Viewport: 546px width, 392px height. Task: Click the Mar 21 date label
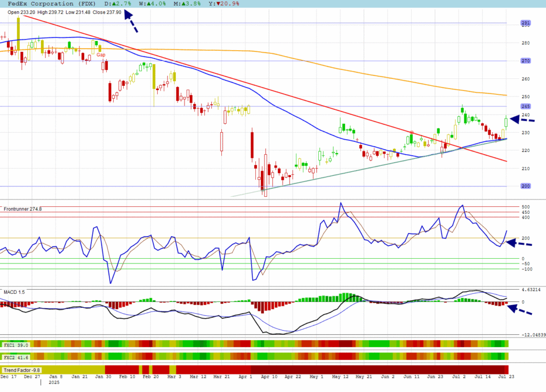pos(221,377)
